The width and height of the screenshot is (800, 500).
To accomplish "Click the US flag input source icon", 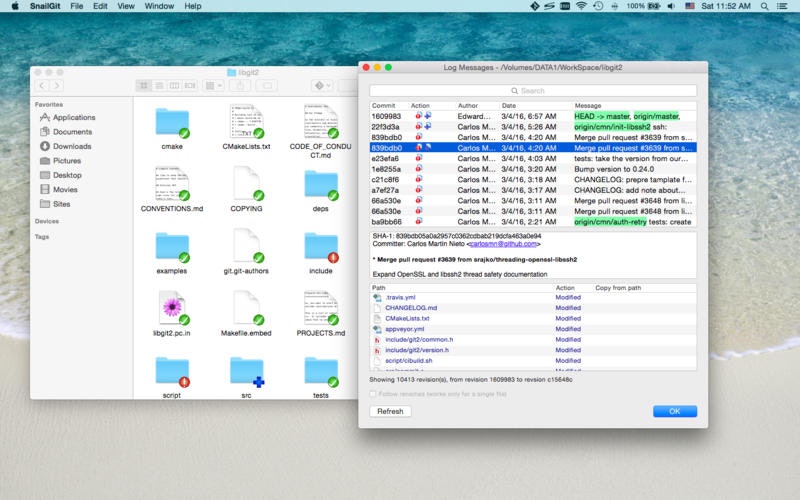I will (x=690, y=6).
